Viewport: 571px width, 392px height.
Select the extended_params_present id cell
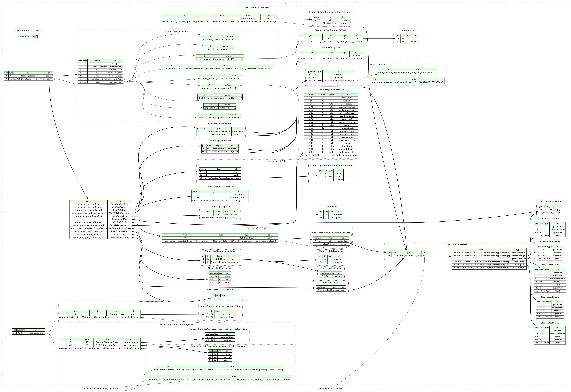(211, 79)
